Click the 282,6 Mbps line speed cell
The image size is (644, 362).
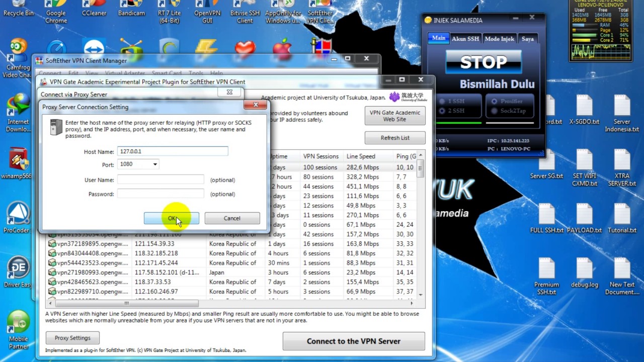coord(362,167)
